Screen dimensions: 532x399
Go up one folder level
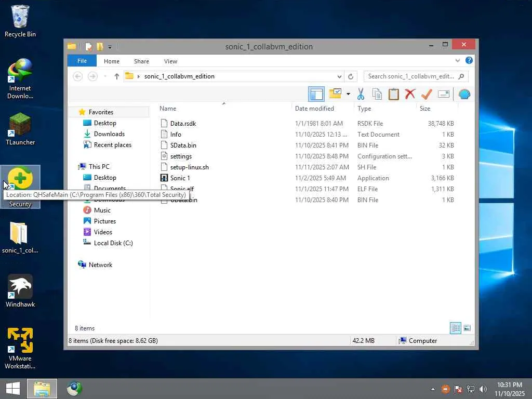coord(117,76)
